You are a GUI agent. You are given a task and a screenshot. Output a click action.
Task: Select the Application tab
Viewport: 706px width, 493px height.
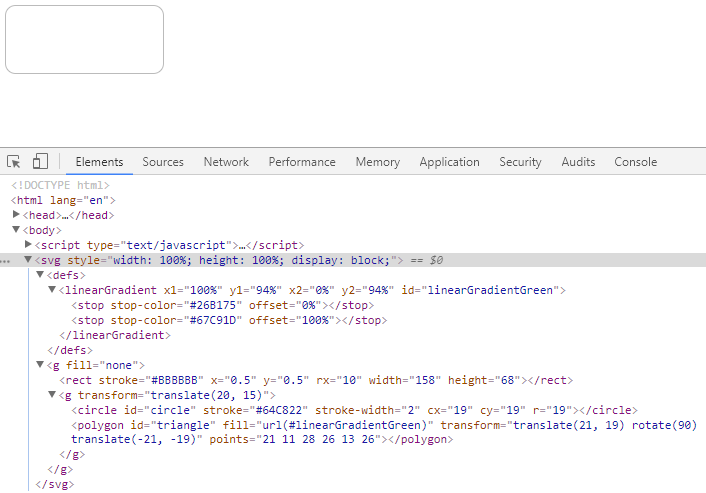click(449, 162)
